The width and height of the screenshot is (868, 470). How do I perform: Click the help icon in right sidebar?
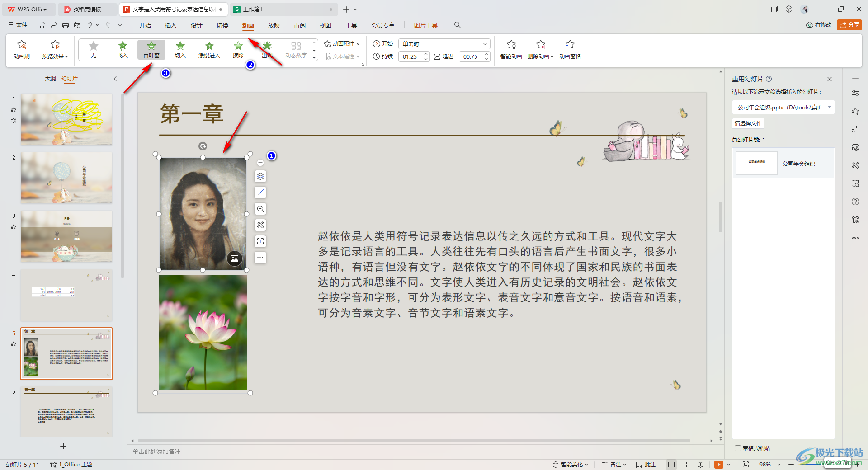point(855,202)
